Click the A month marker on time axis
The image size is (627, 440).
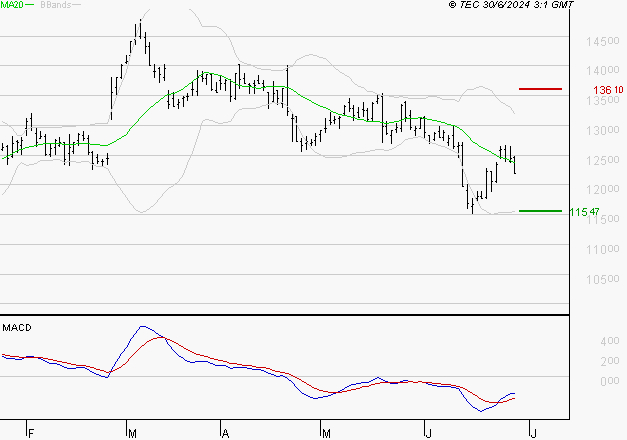225,434
